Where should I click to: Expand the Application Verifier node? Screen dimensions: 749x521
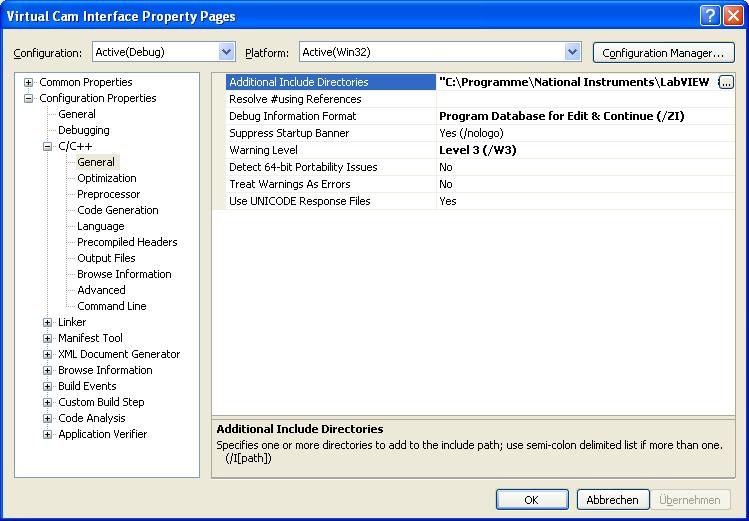click(47, 435)
